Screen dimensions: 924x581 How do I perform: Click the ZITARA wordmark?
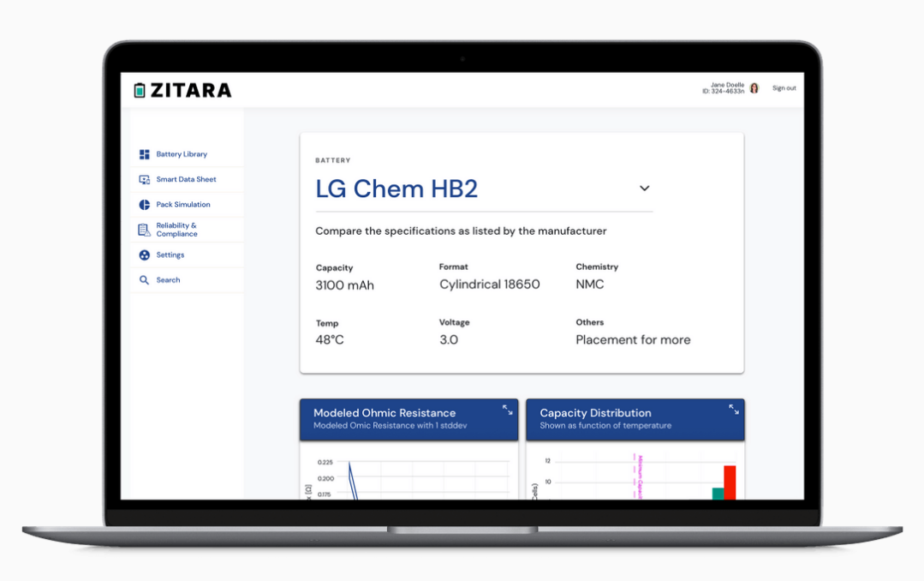pos(191,90)
